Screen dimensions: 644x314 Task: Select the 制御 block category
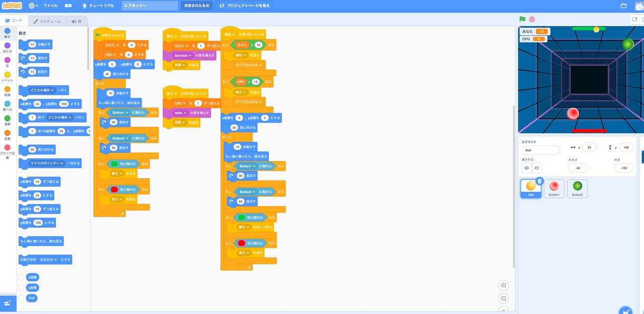7,91
